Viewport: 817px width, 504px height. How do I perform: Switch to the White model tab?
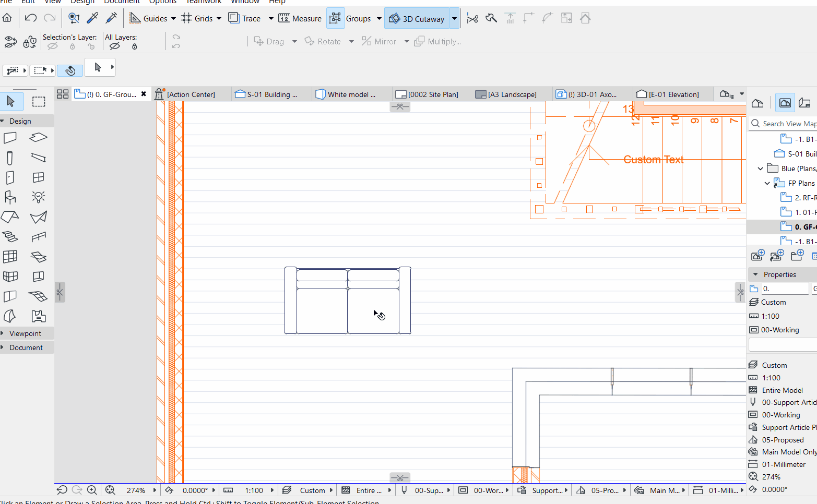tap(351, 94)
